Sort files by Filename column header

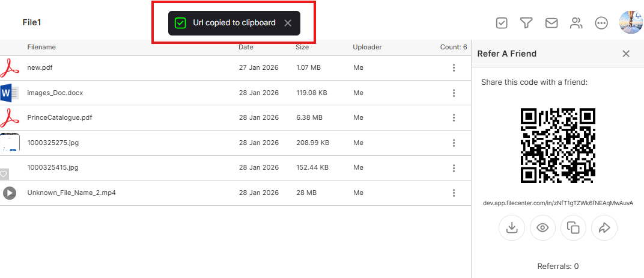tap(41, 47)
